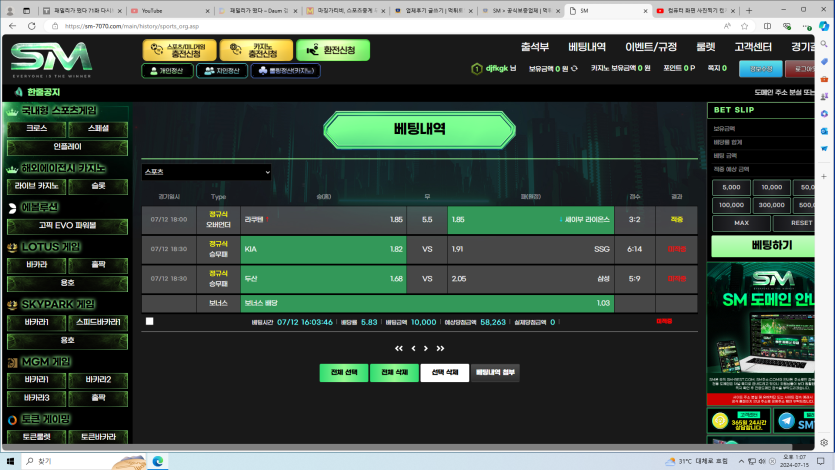Go to the previous page with left arrow
835x470 pixels.
pos(413,348)
